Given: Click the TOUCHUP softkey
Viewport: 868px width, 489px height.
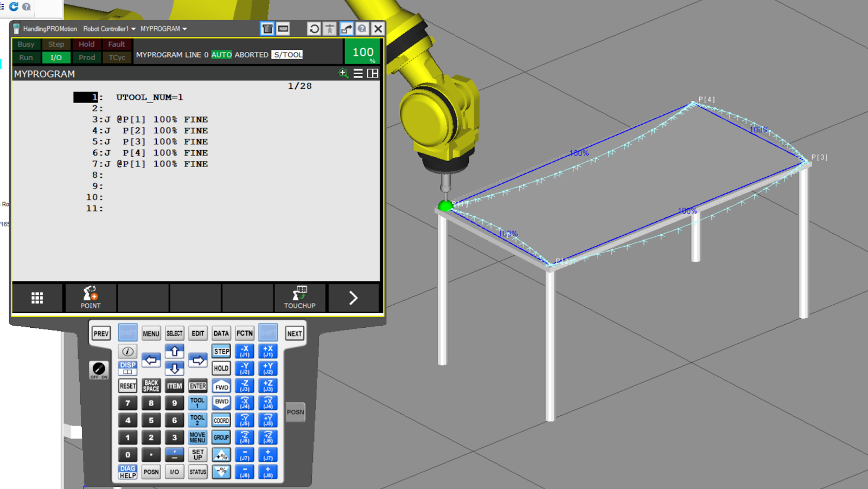Looking at the screenshot, I should [299, 298].
